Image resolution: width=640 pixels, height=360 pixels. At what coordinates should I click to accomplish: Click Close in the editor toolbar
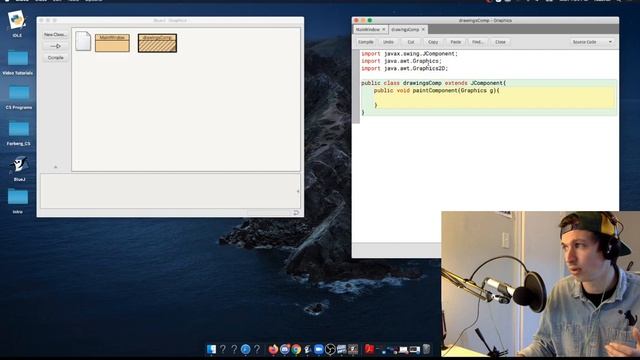tap(500, 42)
